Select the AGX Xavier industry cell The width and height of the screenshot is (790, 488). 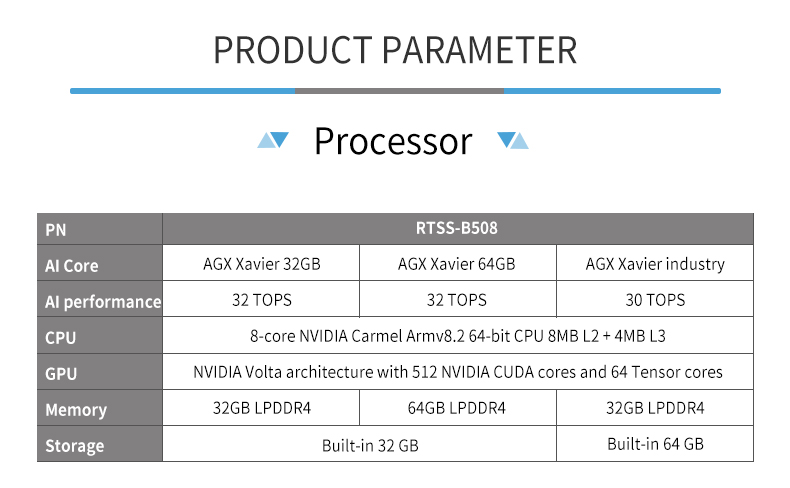tap(655, 263)
